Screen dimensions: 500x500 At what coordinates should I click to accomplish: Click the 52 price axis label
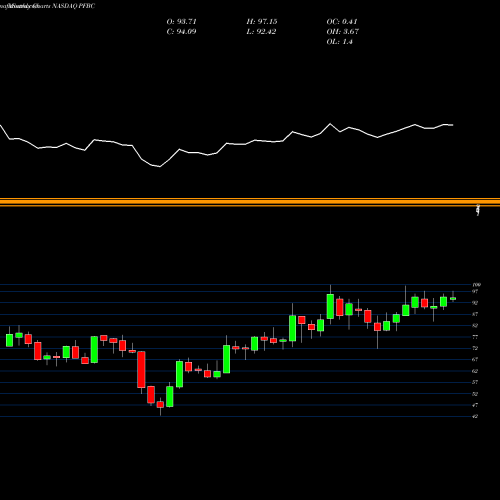(x=475, y=394)
